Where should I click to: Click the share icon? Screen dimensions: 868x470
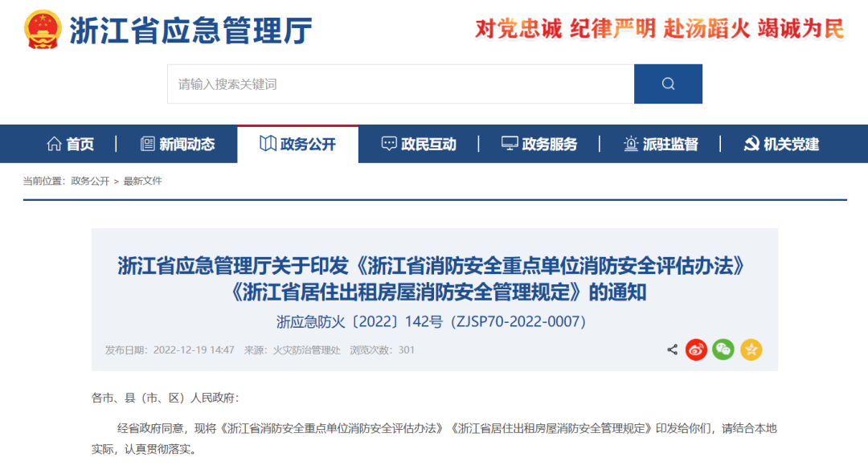pyautogui.click(x=672, y=349)
